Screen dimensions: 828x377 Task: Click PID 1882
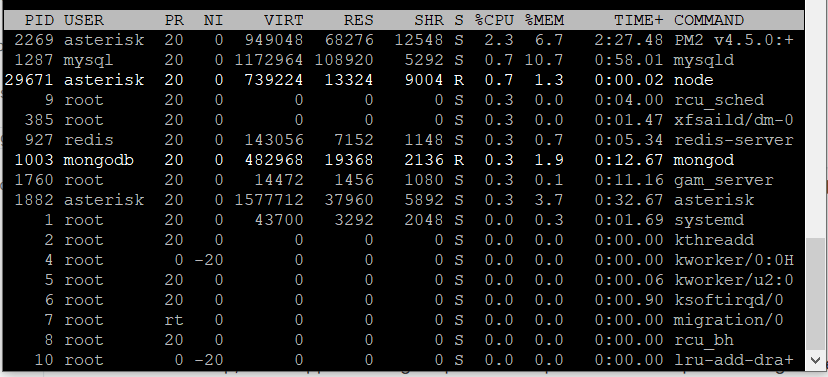pos(34,200)
